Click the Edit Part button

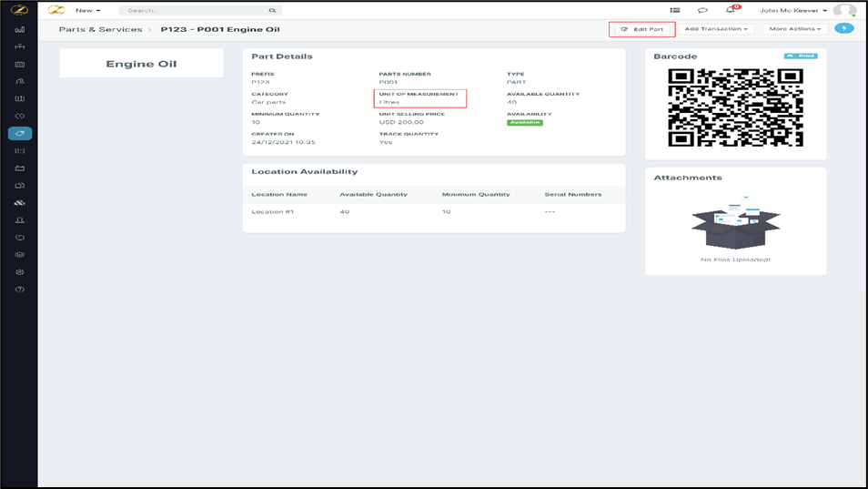tap(642, 29)
